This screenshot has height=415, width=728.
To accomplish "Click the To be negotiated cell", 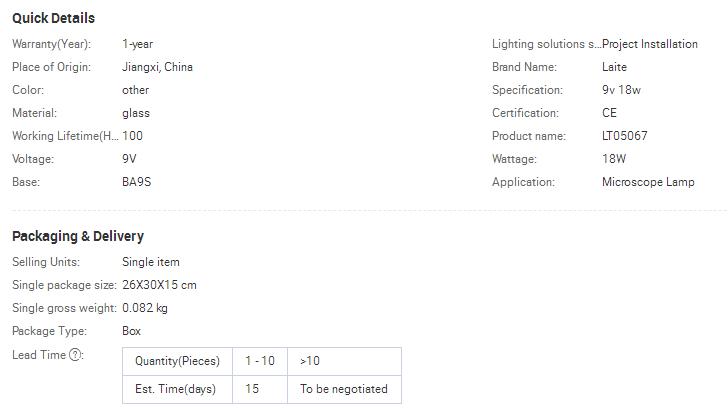I will 344,389.
